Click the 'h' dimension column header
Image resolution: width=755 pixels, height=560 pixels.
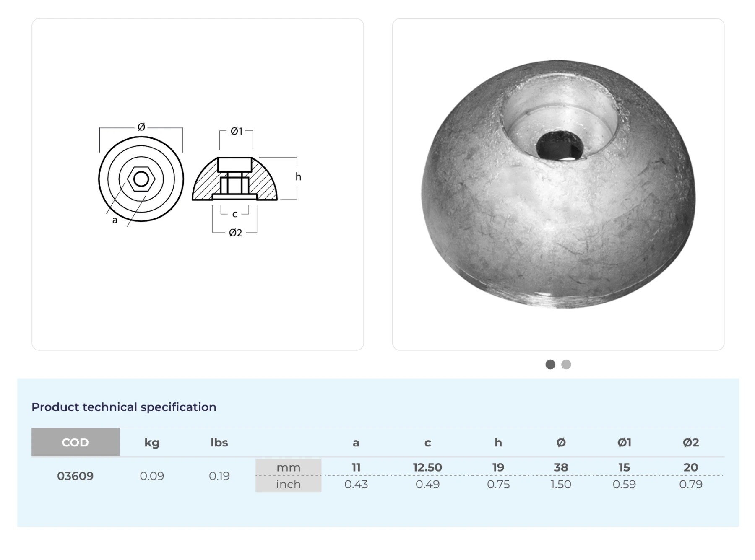coord(498,442)
